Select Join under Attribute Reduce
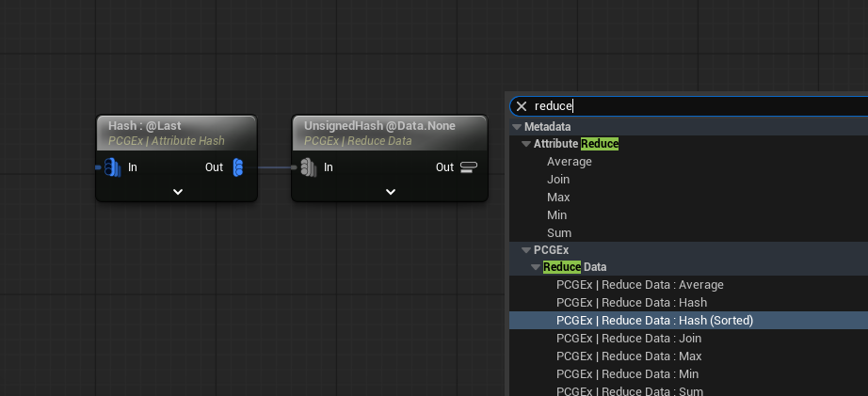The image size is (868, 396). (558, 180)
